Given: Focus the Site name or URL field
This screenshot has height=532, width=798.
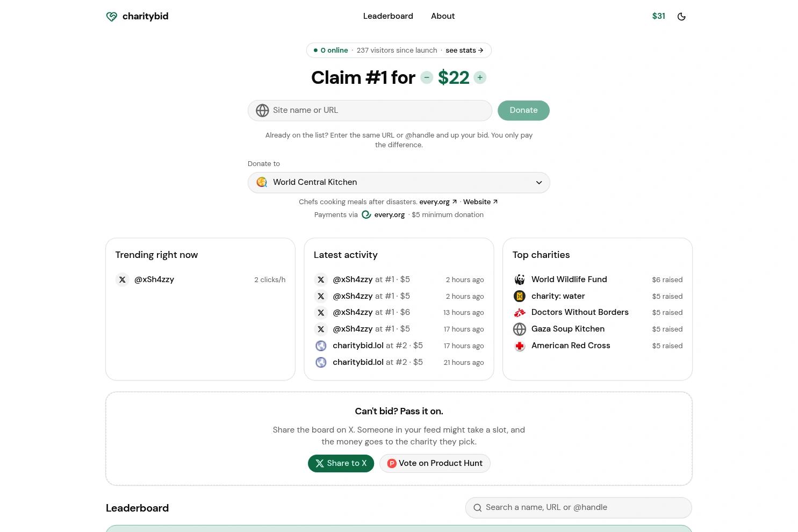Looking at the screenshot, I should click(370, 110).
